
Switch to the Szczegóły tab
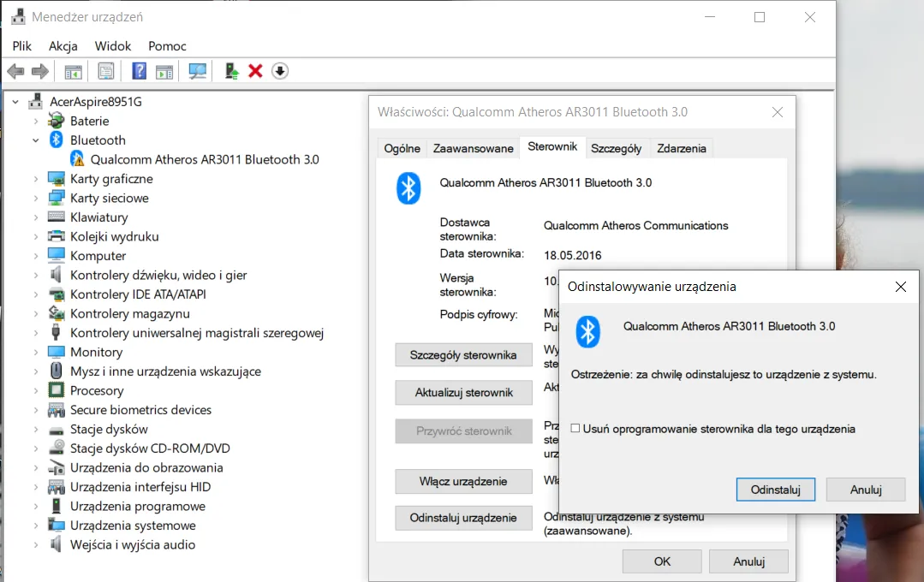616,148
